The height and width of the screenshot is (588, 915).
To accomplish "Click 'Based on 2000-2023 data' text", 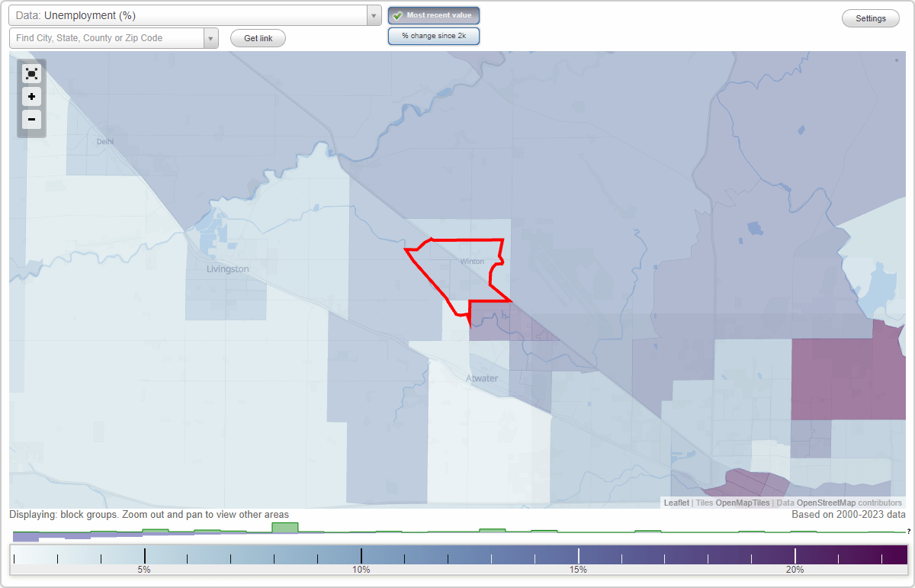I will (849, 515).
